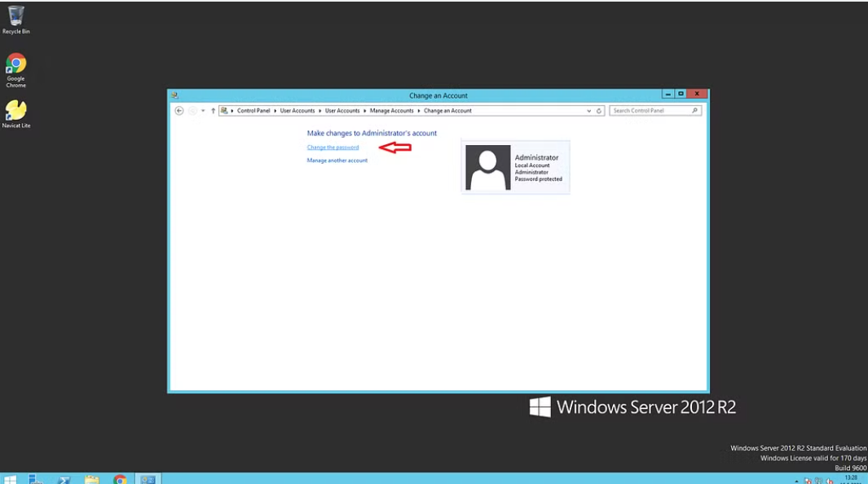The height and width of the screenshot is (484, 868).
Task: Navigate to Manage Accounts breadcrumb
Action: 392,111
